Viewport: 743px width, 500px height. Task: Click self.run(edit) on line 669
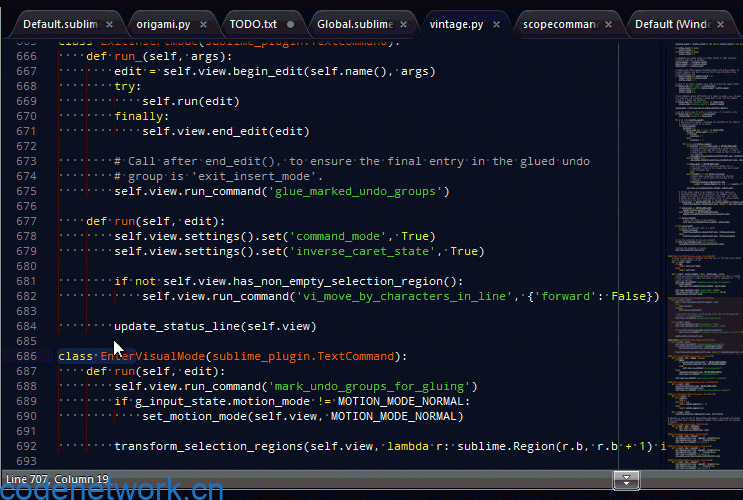[x=191, y=101]
